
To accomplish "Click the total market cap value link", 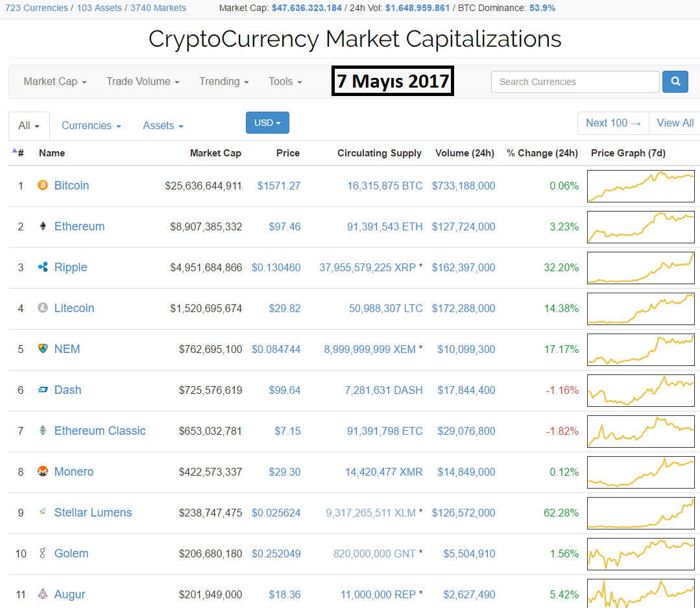I will click(x=307, y=8).
